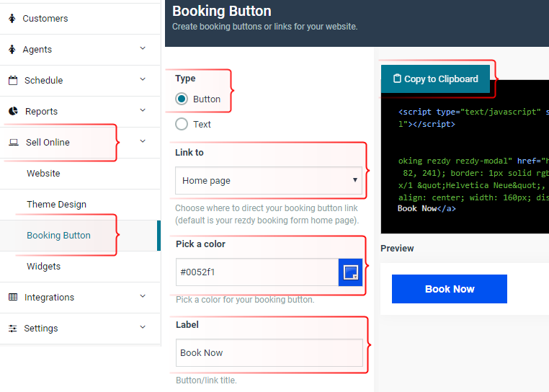
Task: Expand the Reports menu chevron
Action: tap(143, 110)
